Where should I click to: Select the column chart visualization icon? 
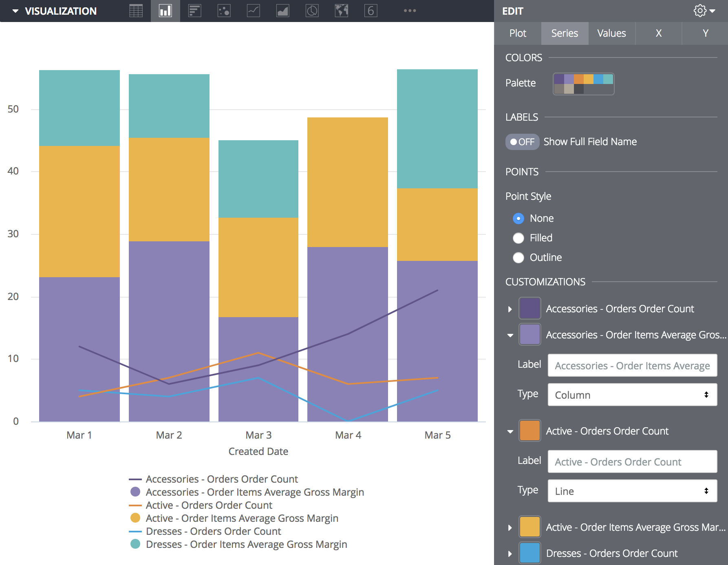click(x=165, y=11)
